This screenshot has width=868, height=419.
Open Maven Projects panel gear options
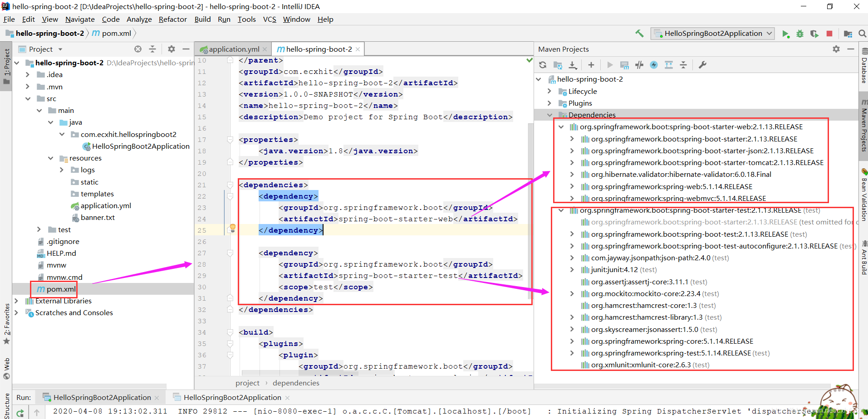(836, 49)
